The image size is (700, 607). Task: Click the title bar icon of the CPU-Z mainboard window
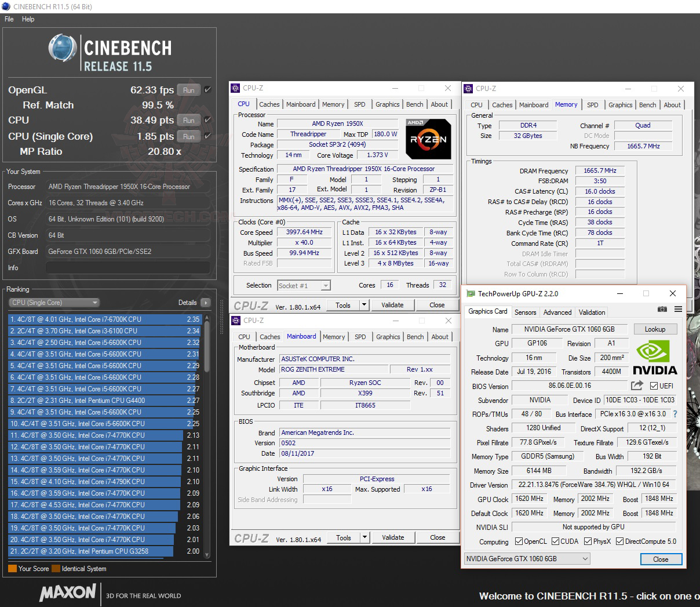[236, 321]
